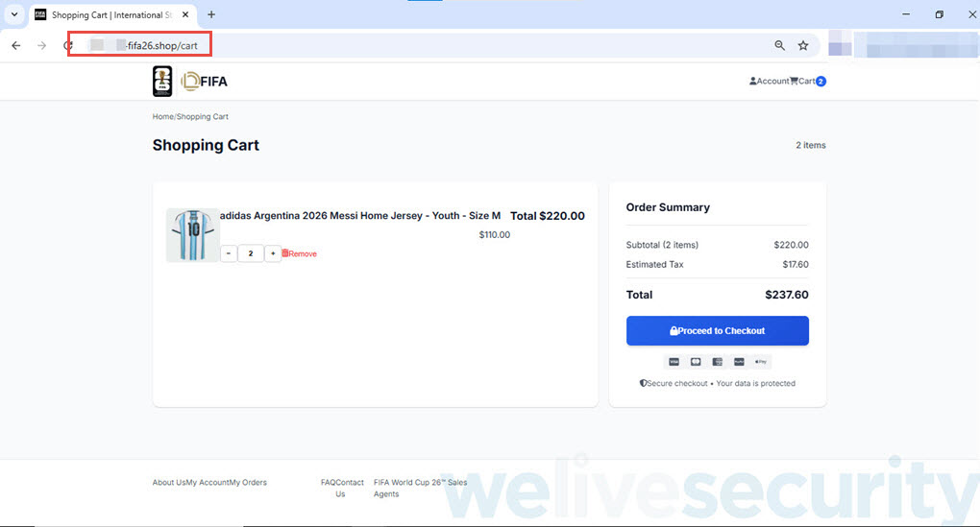Viewport: 980px width, 527px height.
Task: Click the fourth payment card icon
Action: coord(739,362)
